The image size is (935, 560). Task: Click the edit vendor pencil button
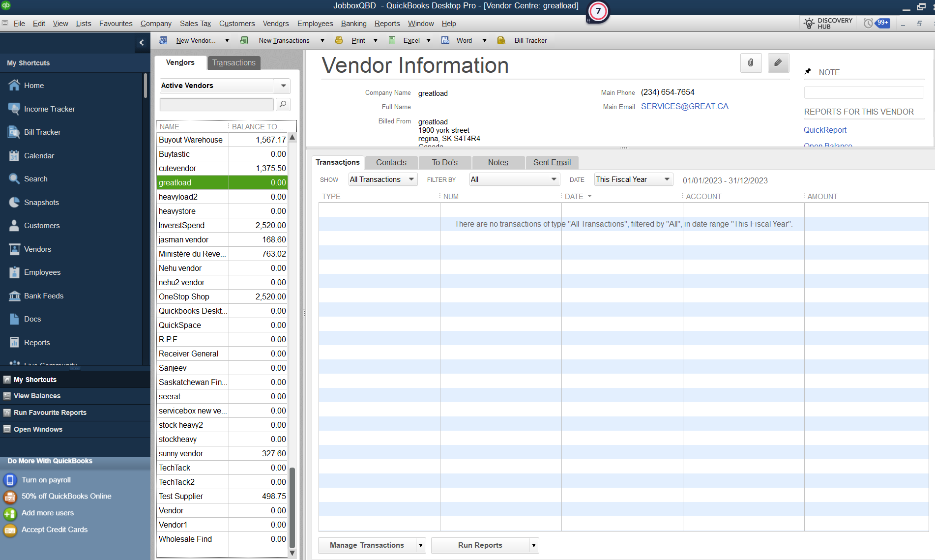(778, 63)
